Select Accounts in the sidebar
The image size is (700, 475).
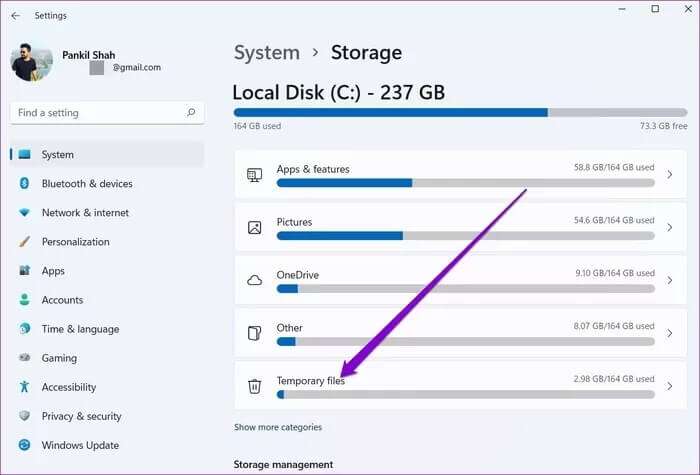point(62,300)
